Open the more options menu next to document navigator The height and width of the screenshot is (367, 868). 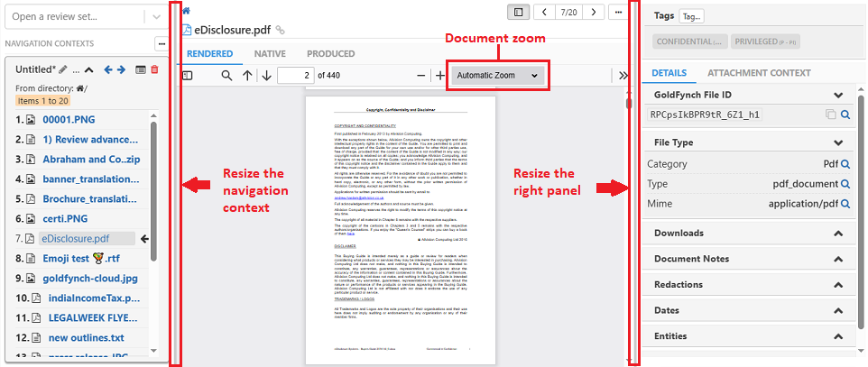click(618, 12)
